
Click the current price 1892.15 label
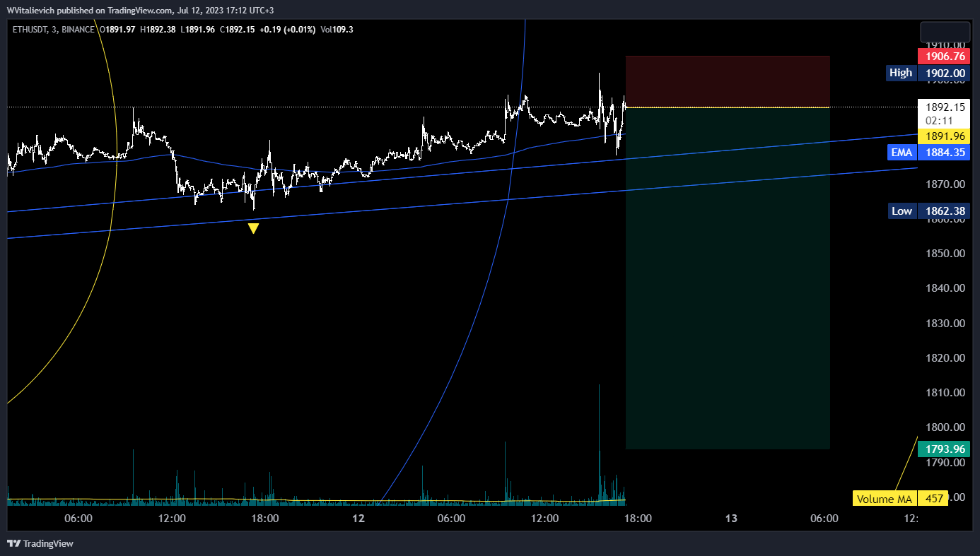click(x=943, y=107)
